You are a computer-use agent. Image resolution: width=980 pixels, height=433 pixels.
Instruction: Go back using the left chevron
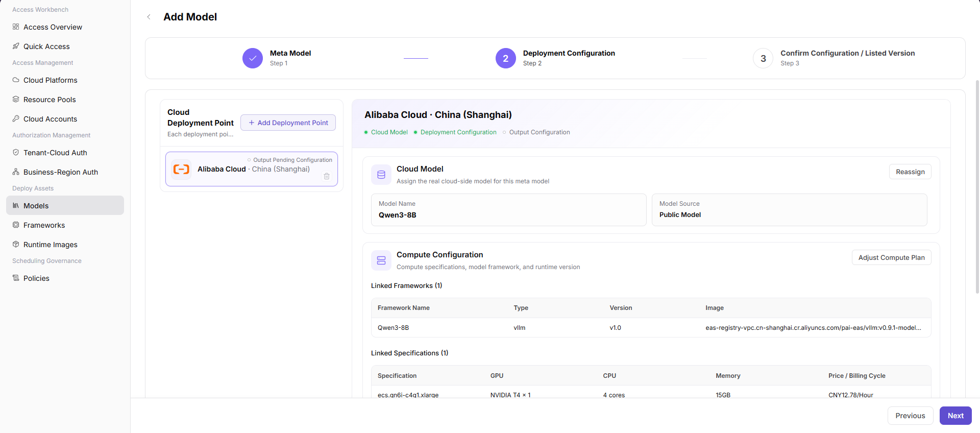pos(149,17)
